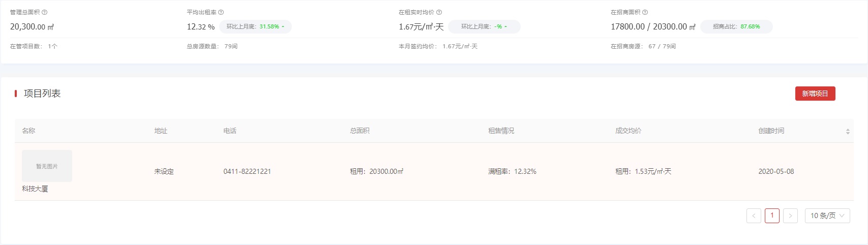Select the phone number 0411-82221221 cell

point(247,171)
